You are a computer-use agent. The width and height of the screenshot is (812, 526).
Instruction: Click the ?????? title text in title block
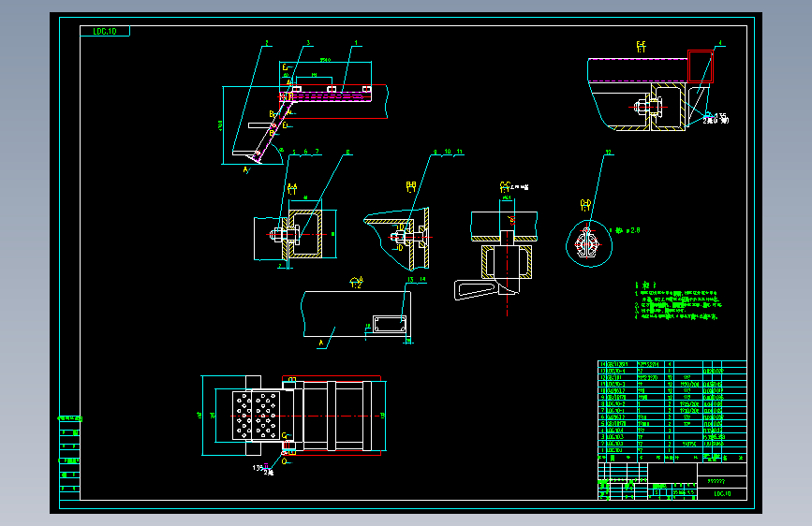click(x=716, y=481)
